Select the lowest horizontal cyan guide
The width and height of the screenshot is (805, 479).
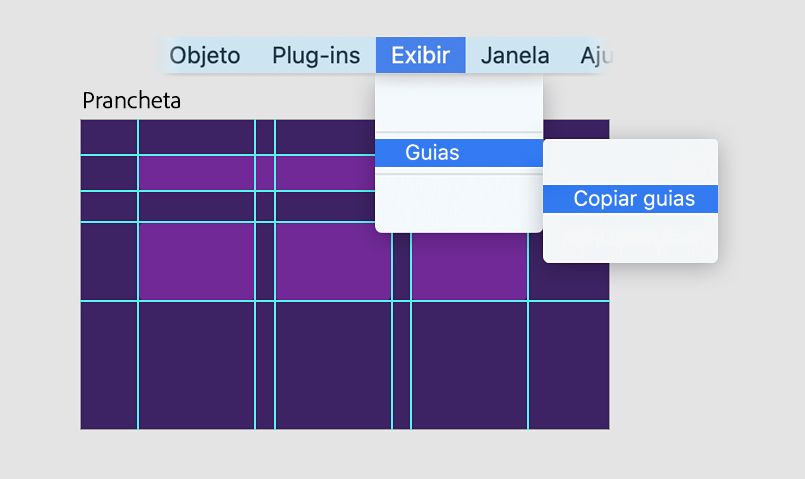click(x=108, y=301)
